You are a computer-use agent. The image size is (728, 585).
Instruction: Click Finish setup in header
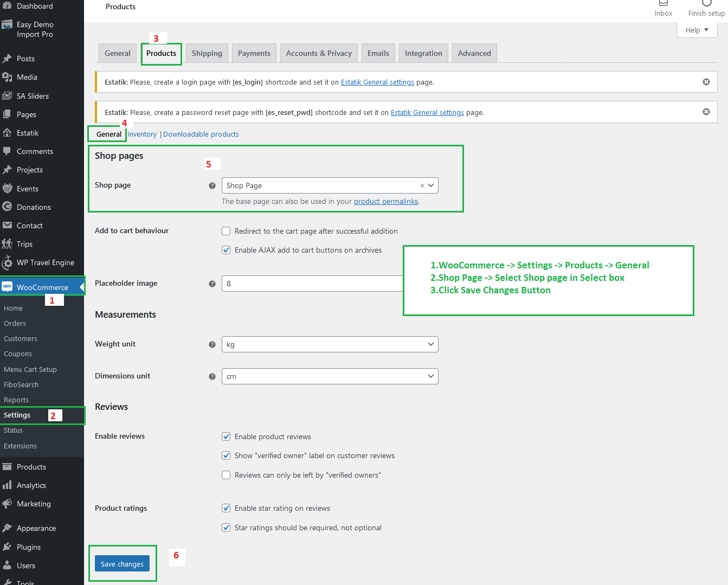(x=706, y=9)
